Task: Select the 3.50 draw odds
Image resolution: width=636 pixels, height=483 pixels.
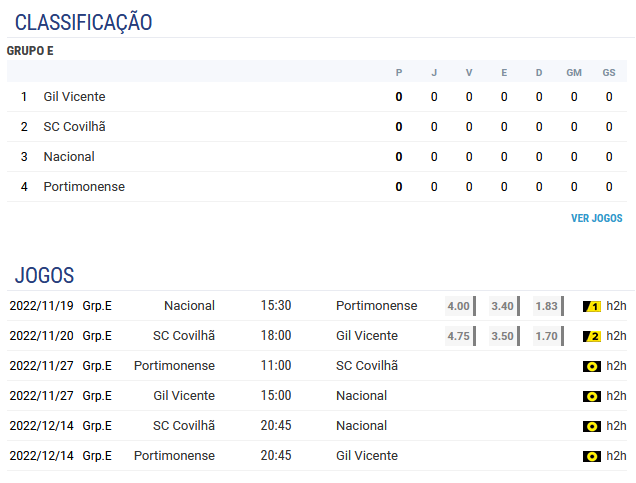Action: 505,336
